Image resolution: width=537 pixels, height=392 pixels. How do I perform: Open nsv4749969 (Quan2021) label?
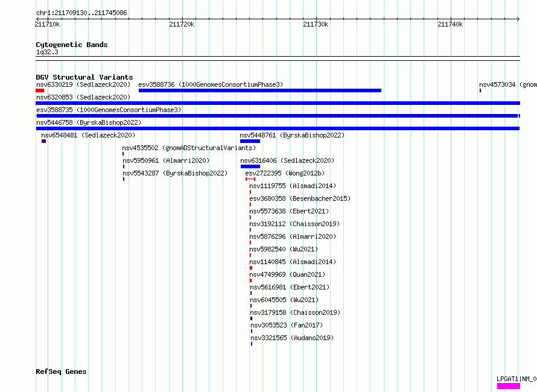click(x=287, y=274)
